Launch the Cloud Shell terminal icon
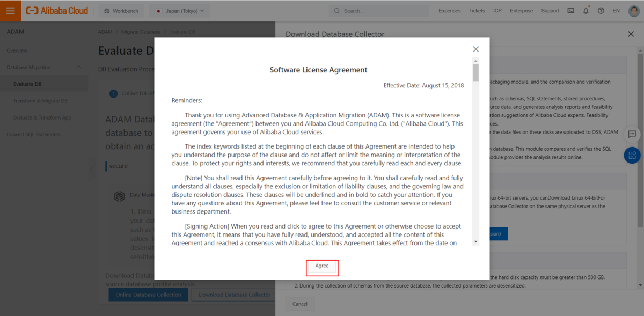Screen dimensions: 644x316 coord(570,11)
